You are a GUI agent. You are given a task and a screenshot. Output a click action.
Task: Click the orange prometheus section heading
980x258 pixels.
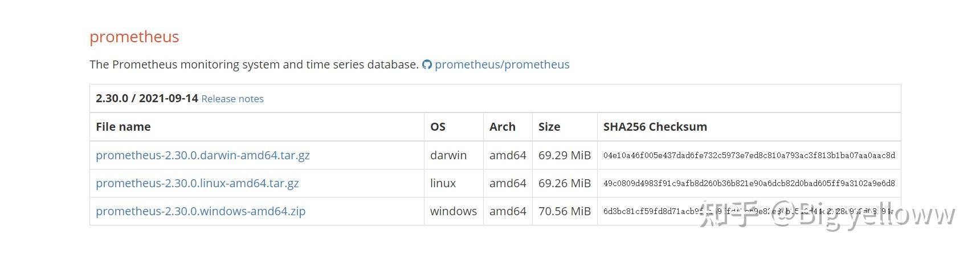tap(134, 37)
